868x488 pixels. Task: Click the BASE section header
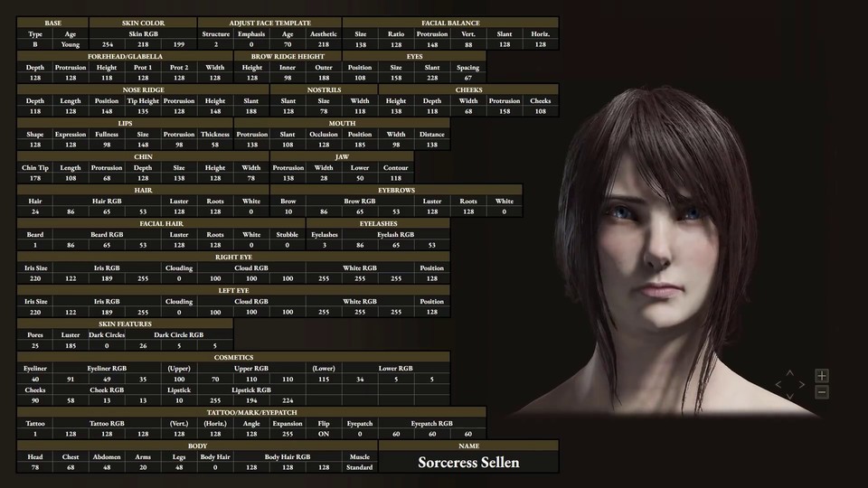pos(52,23)
